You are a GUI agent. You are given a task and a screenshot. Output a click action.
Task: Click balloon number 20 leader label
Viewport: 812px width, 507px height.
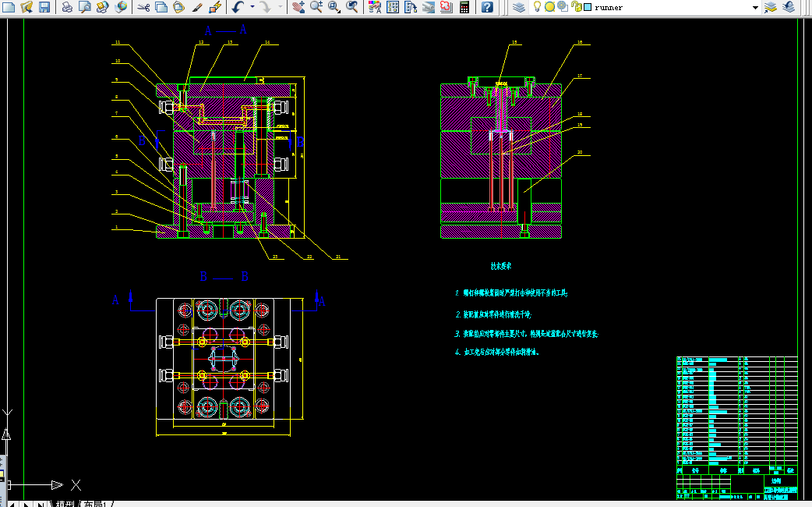click(580, 152)
